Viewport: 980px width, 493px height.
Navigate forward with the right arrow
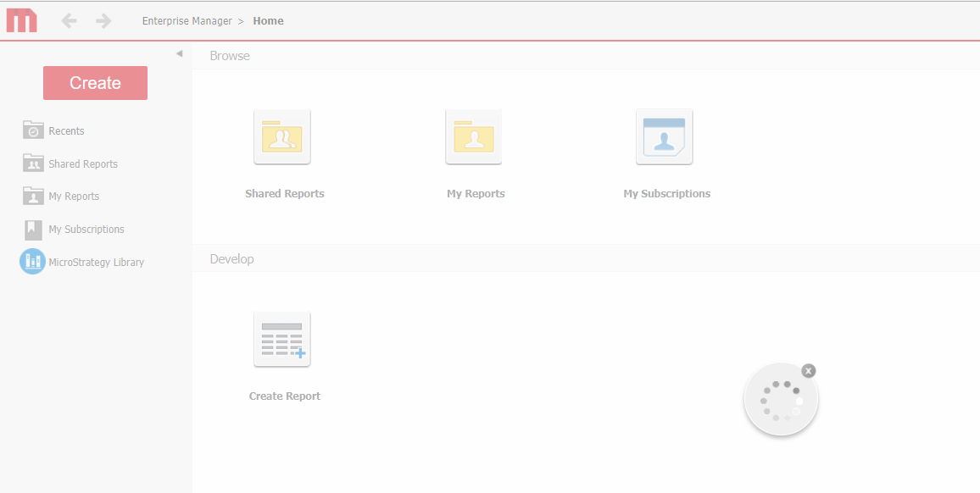103,20
